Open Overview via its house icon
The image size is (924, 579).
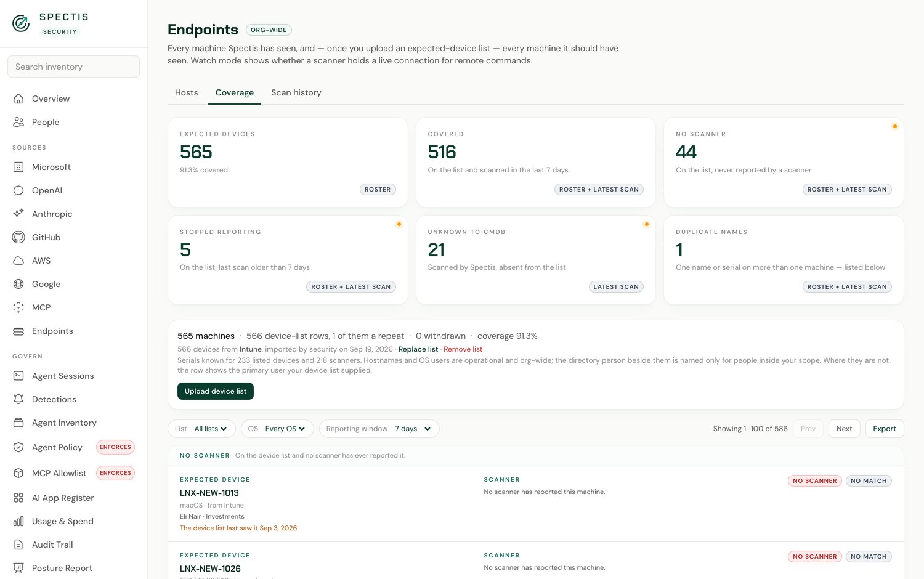pos(18,99)
